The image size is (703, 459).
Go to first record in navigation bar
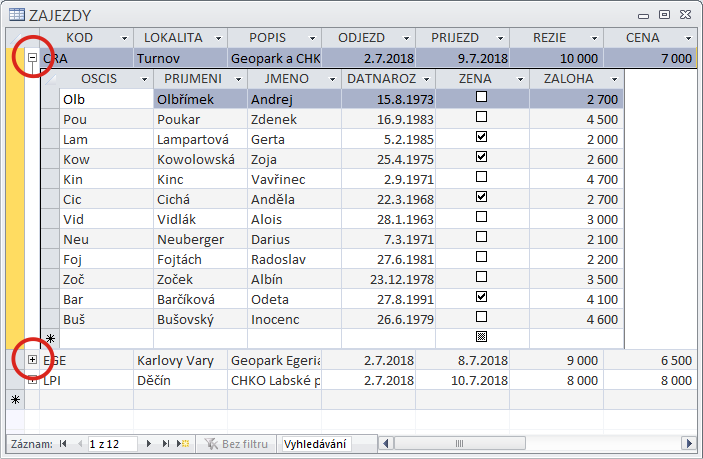pos(63,442)
